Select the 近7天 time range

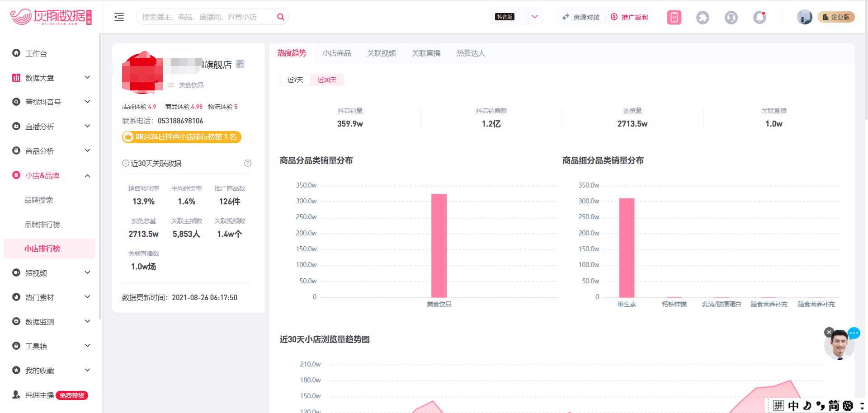pos(295,80)
